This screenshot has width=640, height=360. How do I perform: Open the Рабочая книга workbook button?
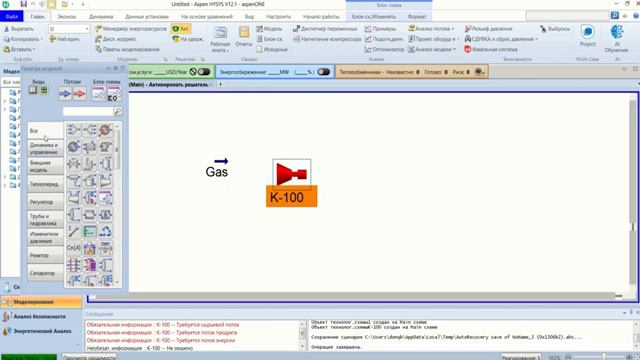pos(220,40)
